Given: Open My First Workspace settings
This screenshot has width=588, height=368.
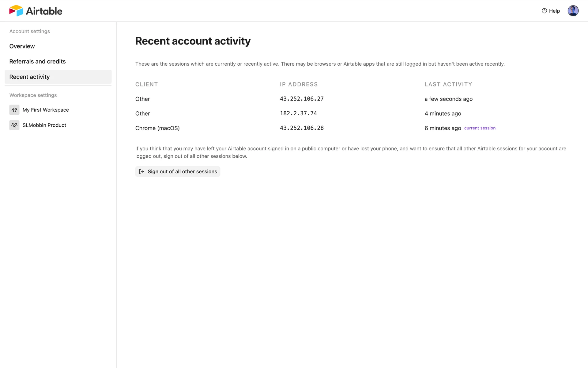Looking at the screenshot, I should point(46,110).
